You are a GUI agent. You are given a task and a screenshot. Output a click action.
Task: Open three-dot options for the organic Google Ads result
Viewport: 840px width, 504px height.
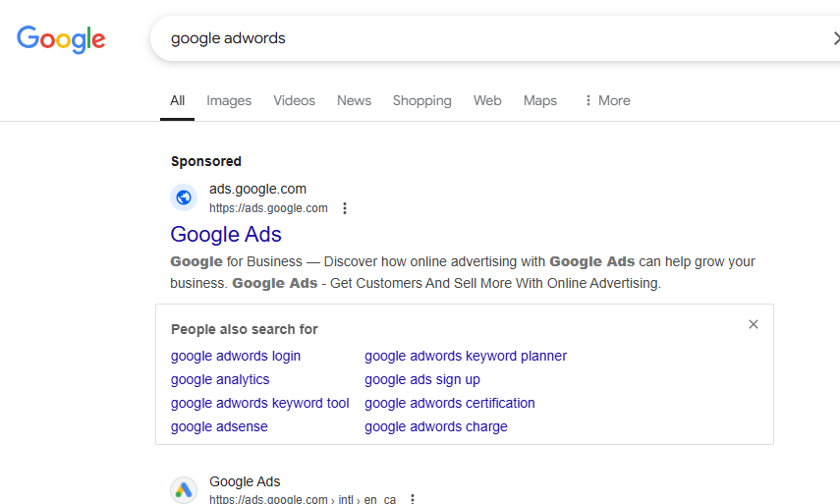click(x=413, y=499)
